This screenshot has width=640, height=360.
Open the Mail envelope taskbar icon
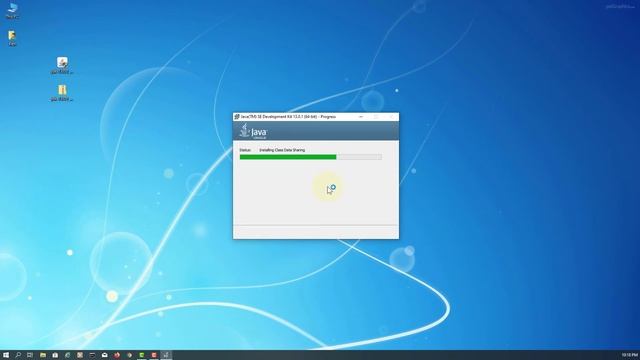104,355
